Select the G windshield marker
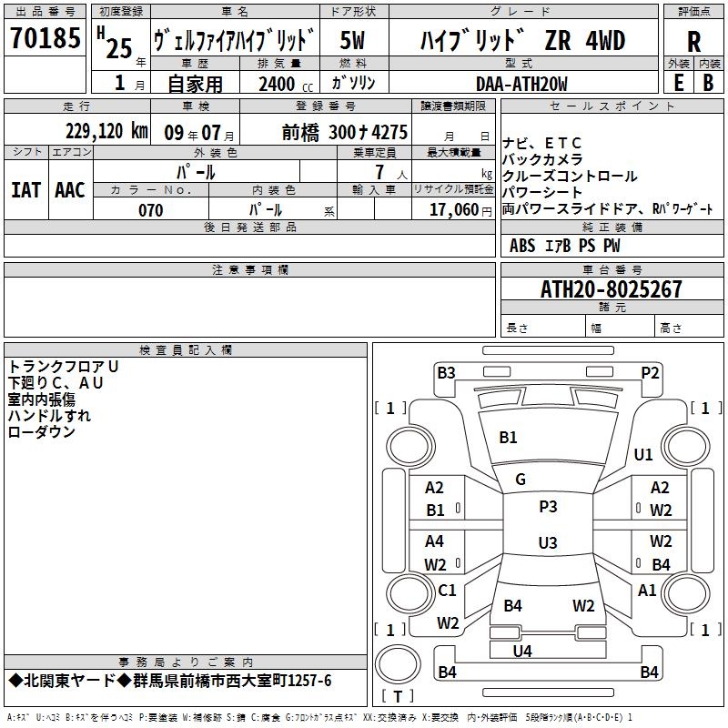The image size is (728, 728). (521, 480)
